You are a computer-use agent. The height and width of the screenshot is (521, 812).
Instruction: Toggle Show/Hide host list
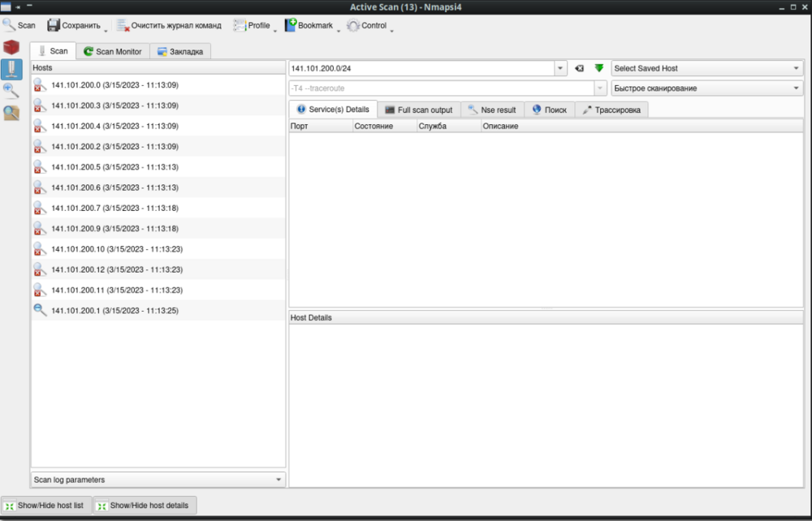[x=46, y=506]
